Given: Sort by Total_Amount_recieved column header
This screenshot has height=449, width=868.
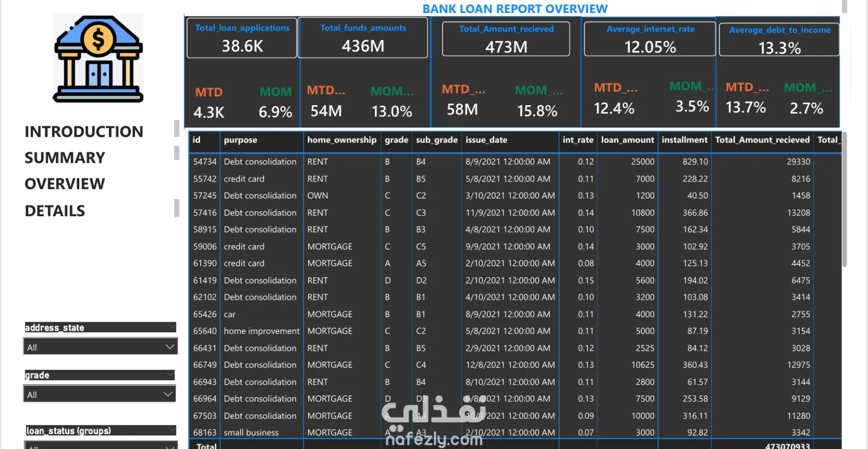Looking at the screenshot, I should click(762, 140).
